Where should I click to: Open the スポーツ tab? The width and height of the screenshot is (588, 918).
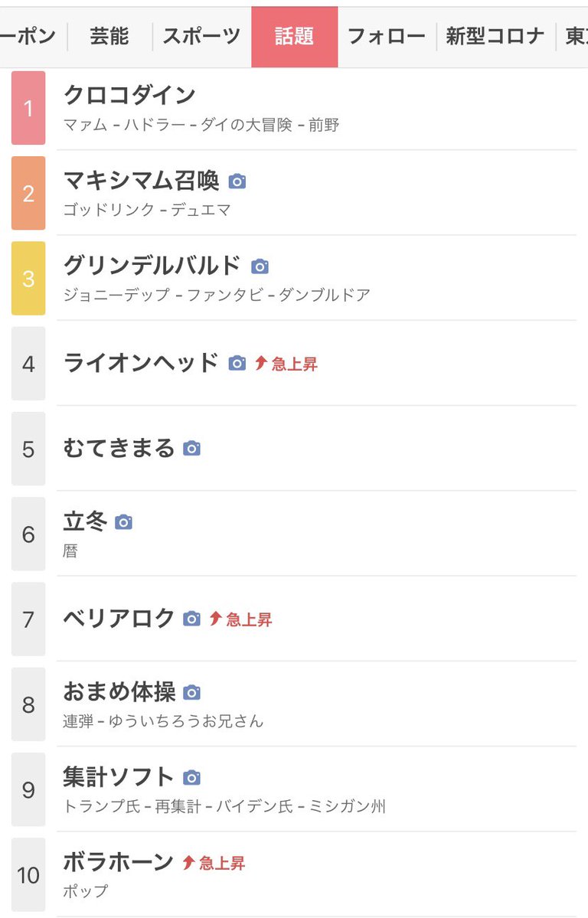tap(201, 36)
